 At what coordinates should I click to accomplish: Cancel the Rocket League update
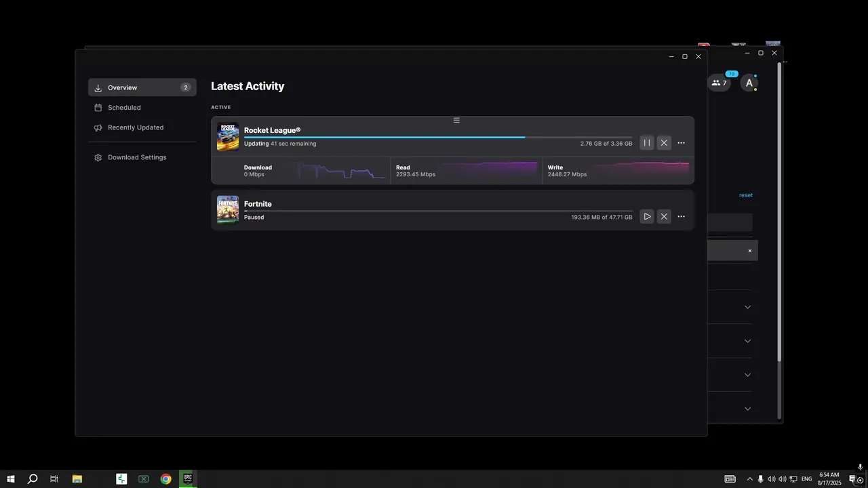pyautogui.click(x=664, y=143)
